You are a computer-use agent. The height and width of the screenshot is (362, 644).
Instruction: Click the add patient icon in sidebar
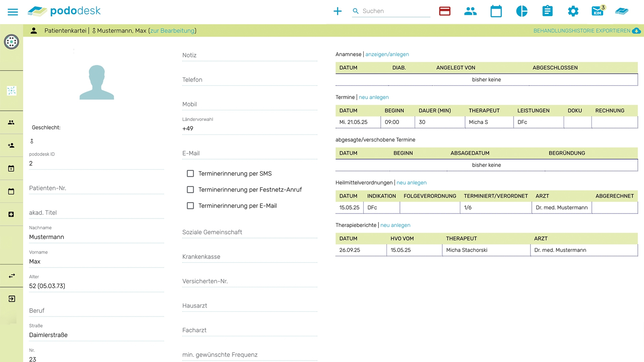click(11, 145)
